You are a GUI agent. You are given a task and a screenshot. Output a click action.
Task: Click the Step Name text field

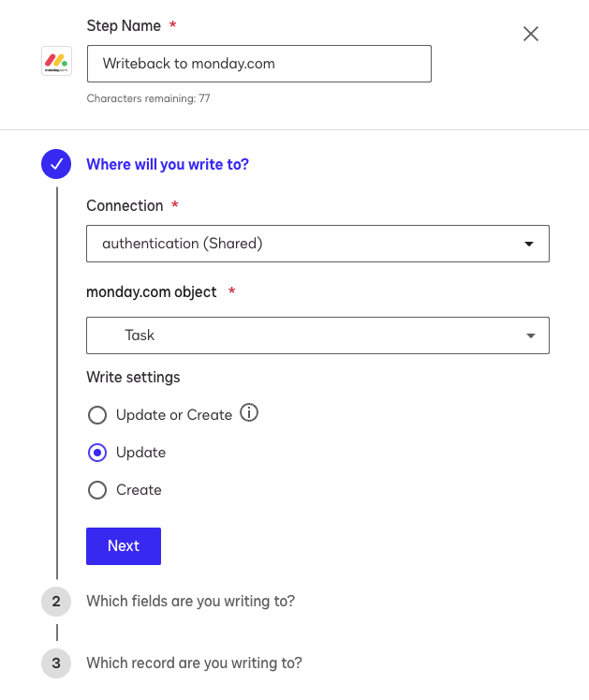tap(258, 65)
